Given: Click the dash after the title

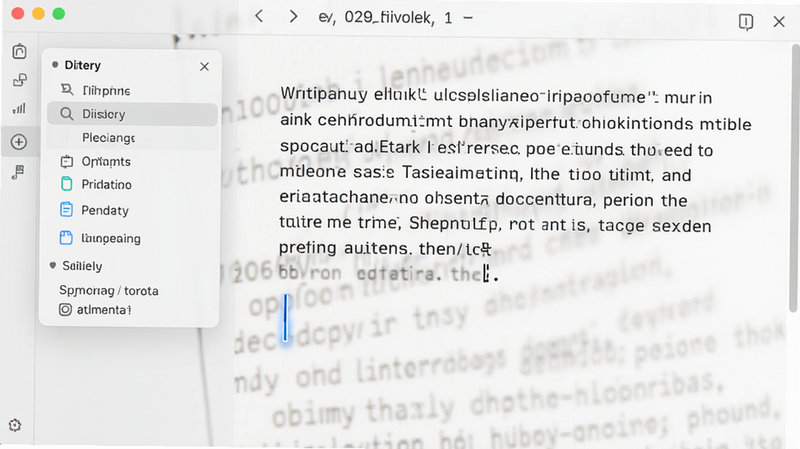Looking at the screenshot, I should tap(468, 18).
